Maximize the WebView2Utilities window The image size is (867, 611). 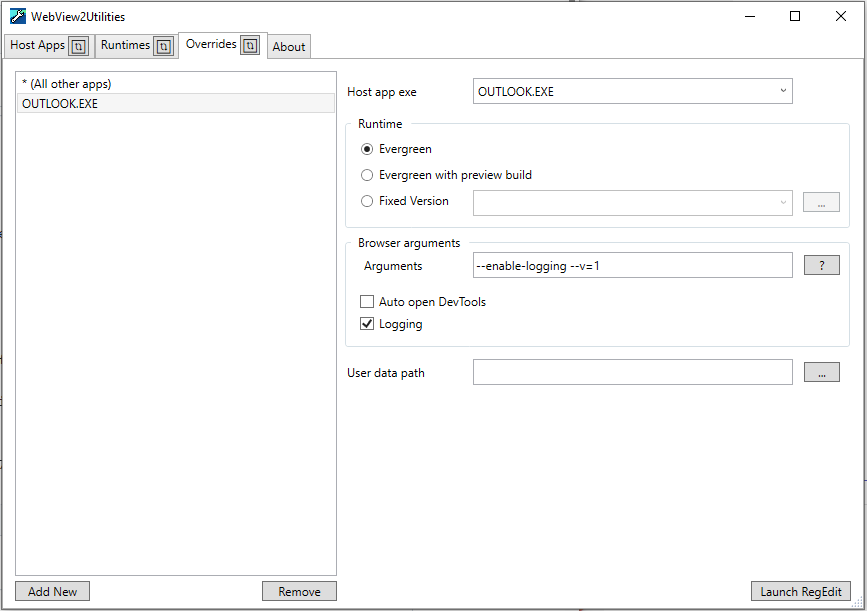[x=795, y=17]
